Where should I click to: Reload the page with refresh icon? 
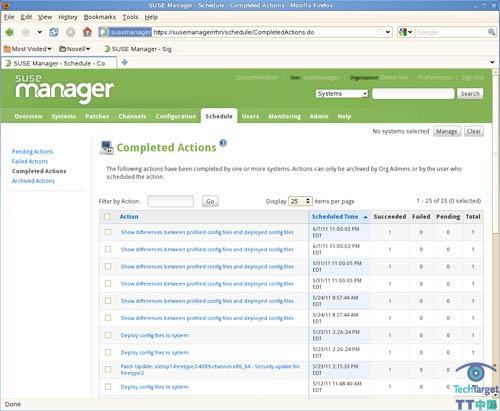tap(54, 32)
